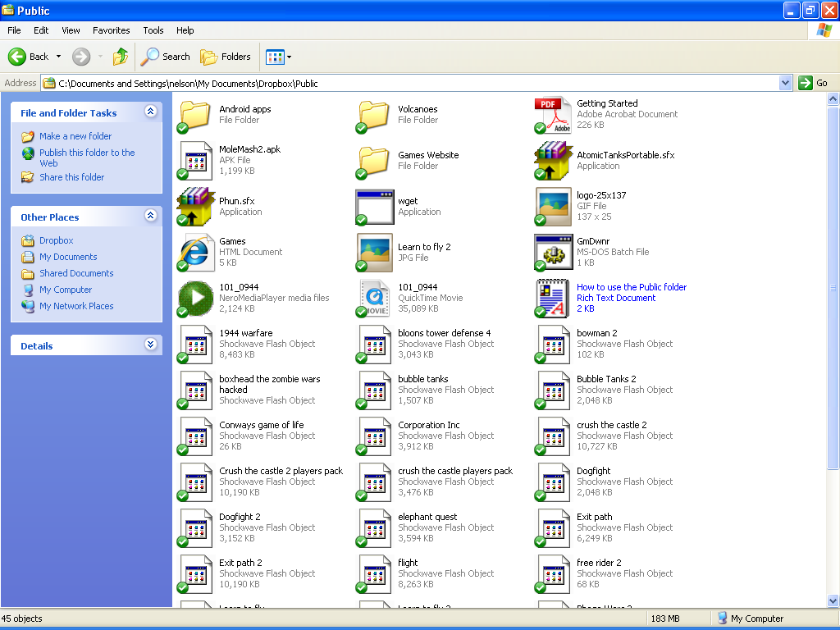840x630 pixels.
Task: Open the View menu
Action: (71, 30)
